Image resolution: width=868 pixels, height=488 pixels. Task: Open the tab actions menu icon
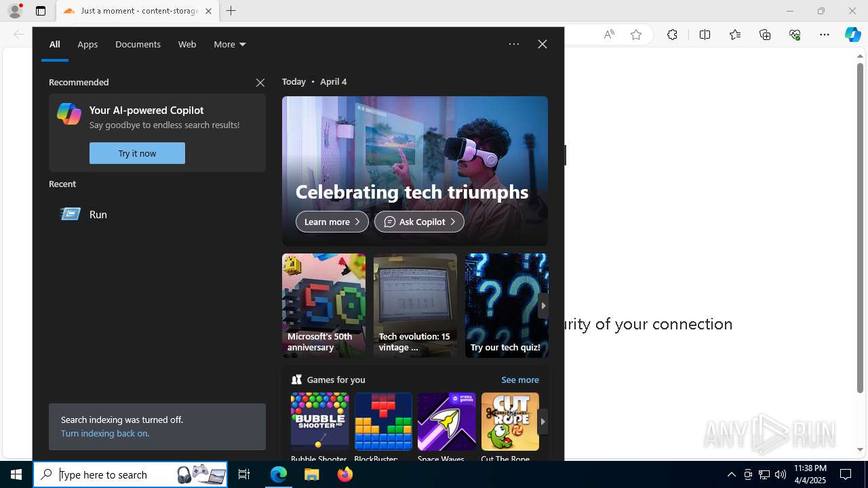(41, 11)
